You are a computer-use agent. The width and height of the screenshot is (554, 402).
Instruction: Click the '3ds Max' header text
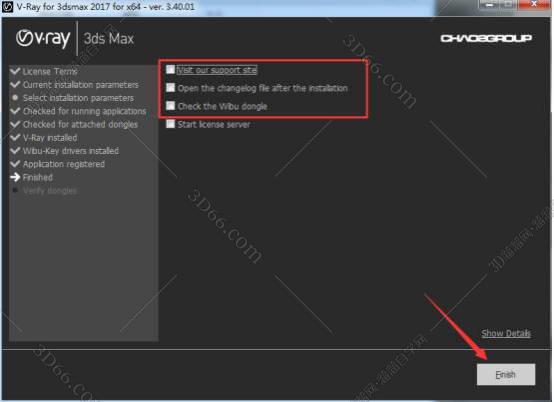pyautogui.click(x=109, y=39)
